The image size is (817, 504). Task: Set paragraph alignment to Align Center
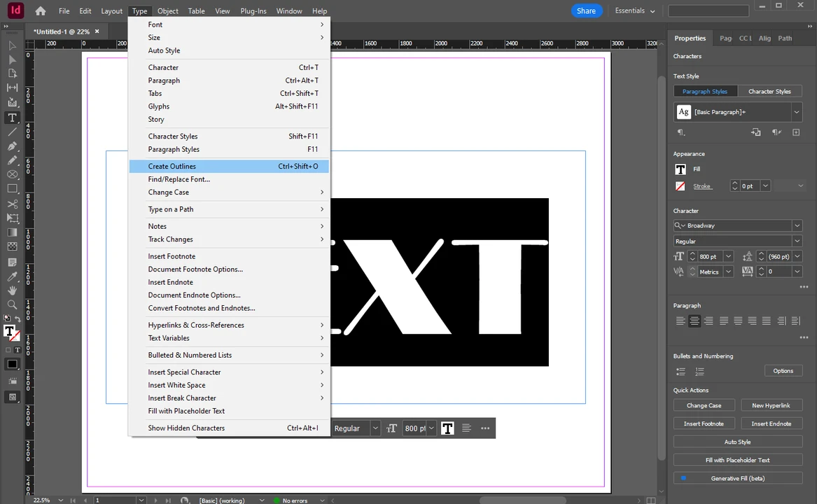tap(694, 321)
